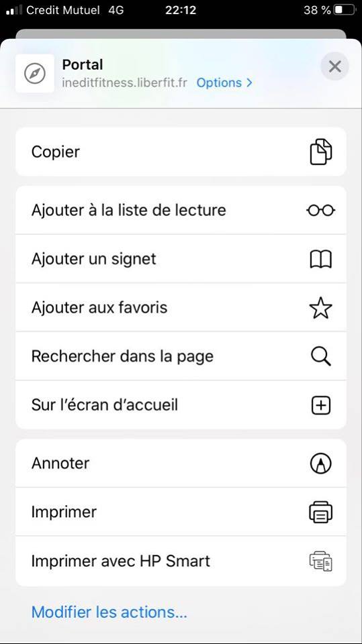Select Ajouter à la liste de lecture
This screenshot has height=644, width=362.
pyautogui.click(x=181, y=210)
